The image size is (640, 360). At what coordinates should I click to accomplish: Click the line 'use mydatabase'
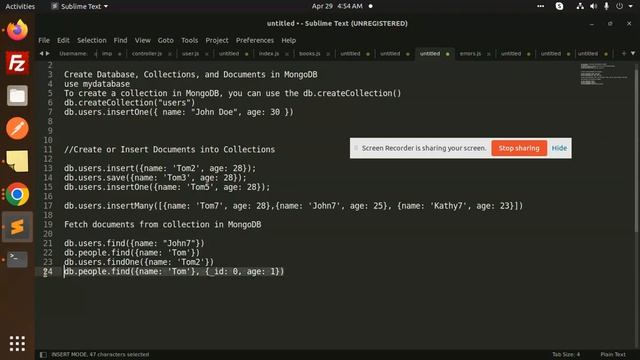point(97,84)
